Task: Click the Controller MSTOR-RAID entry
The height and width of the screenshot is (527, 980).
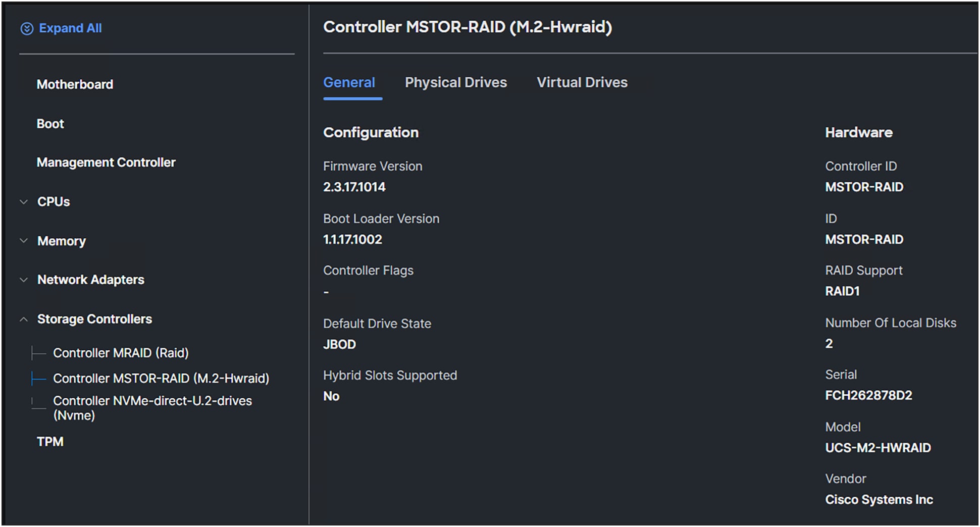Action: (162, 378)
